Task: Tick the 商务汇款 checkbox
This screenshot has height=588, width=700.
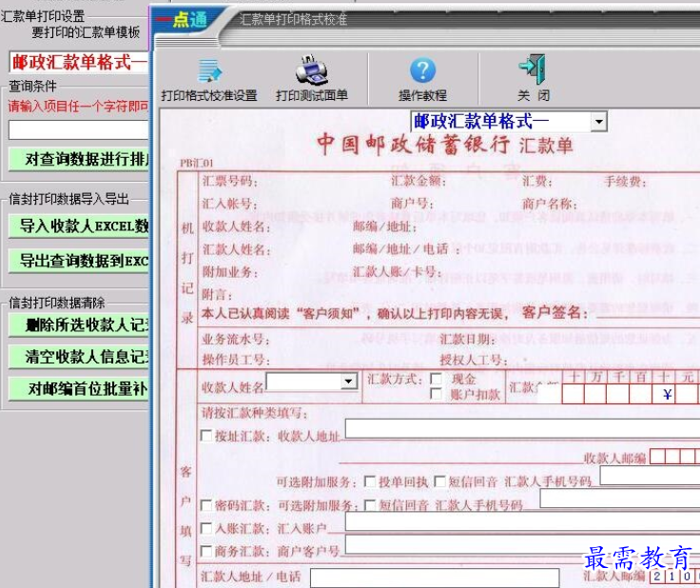Action: pos(206,552)
